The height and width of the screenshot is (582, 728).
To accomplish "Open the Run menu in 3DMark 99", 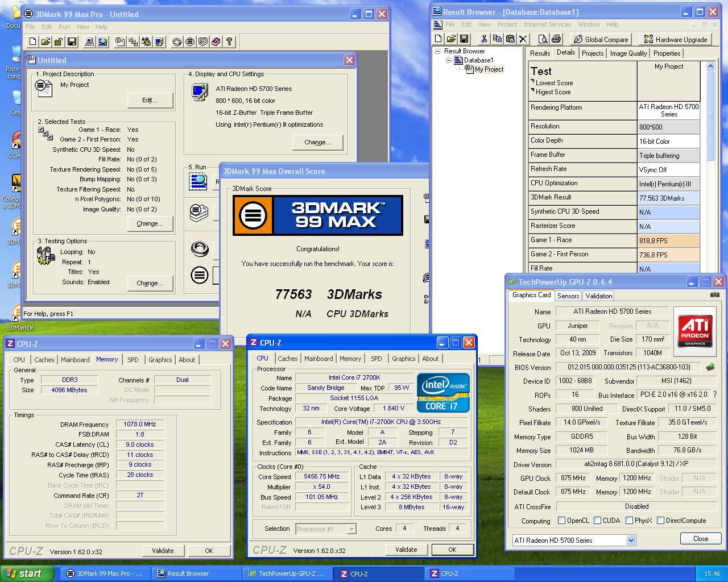I will click(64, 27).
